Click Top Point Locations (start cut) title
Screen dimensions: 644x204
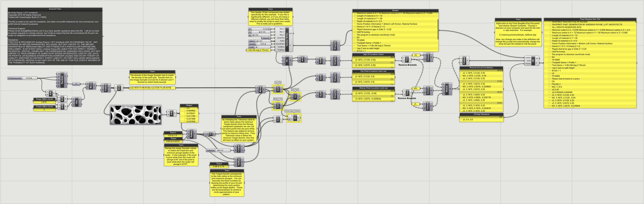[373, 71]
